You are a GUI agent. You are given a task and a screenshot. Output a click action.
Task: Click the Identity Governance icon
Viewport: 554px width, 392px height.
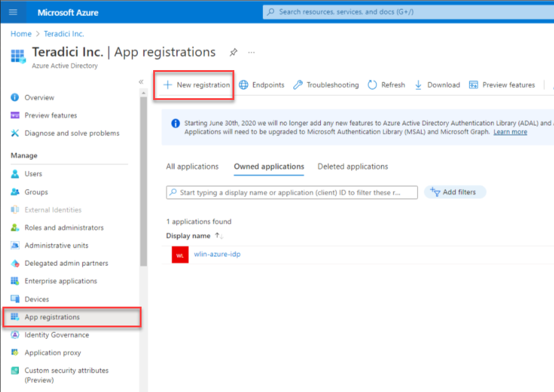[x=15, y=335]
